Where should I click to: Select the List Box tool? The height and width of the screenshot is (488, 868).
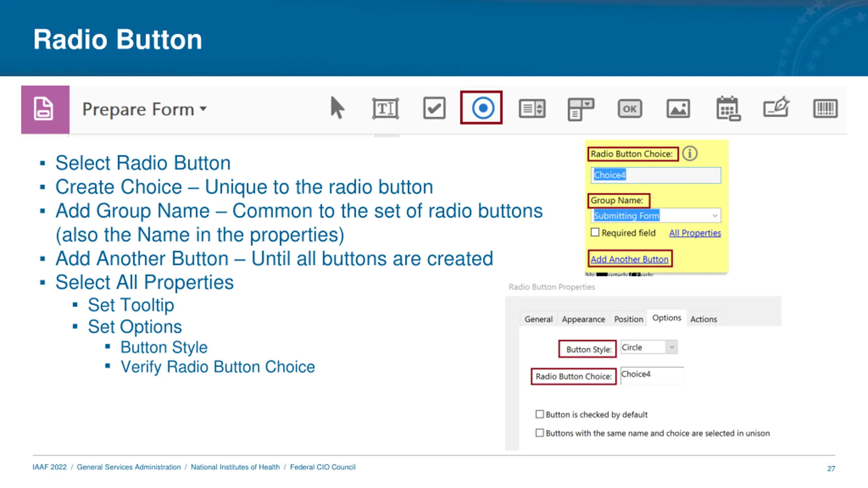point(532,109)
